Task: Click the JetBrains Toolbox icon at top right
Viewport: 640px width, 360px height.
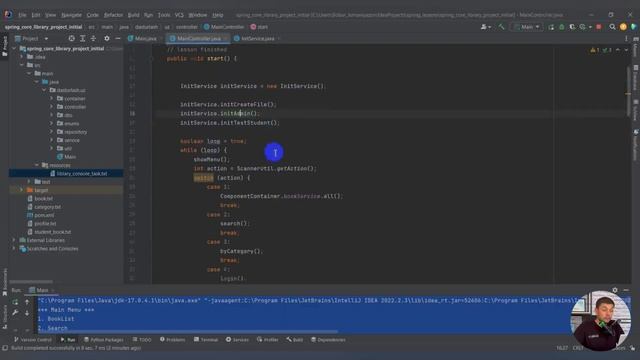Action: tap(633, 27)
